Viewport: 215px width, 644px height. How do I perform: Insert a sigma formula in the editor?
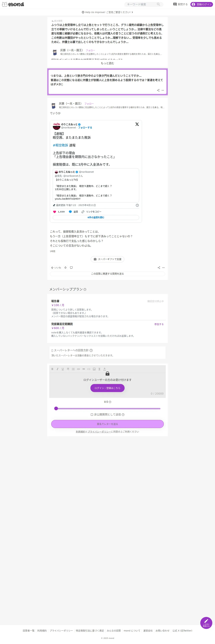[x=99, y=369]
